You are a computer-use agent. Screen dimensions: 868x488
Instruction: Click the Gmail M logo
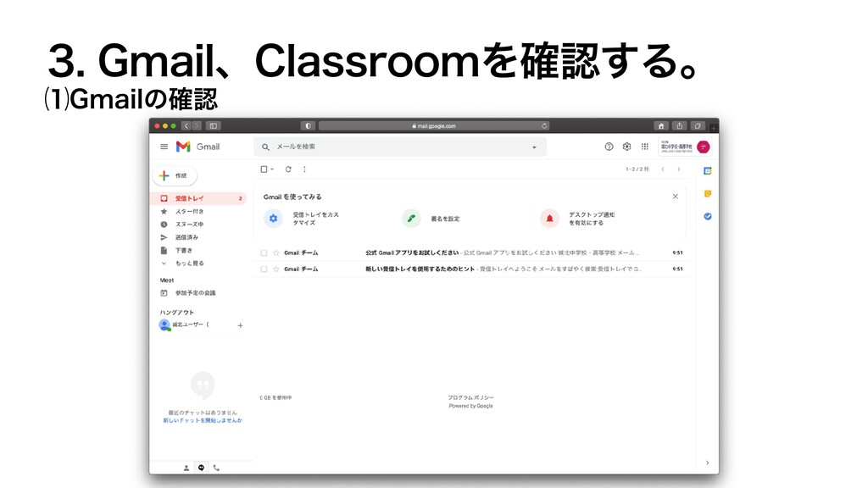183,147
